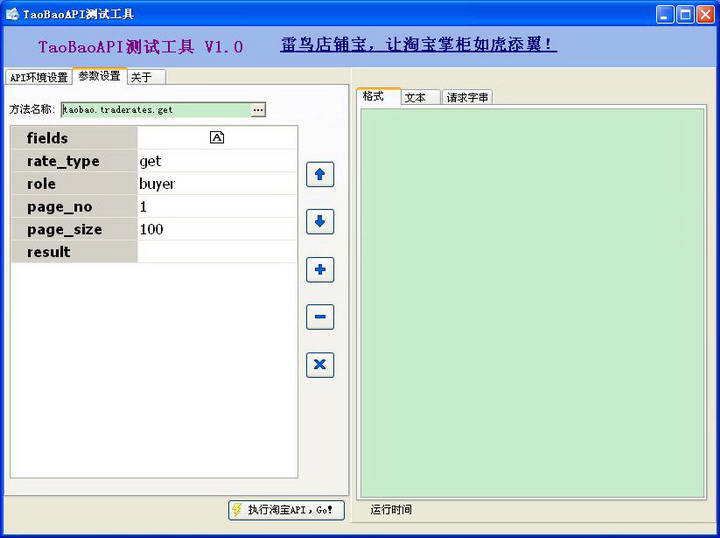The image size is (720, 538).
Task: Open the 关于 tab
Action: pos(146,77)
